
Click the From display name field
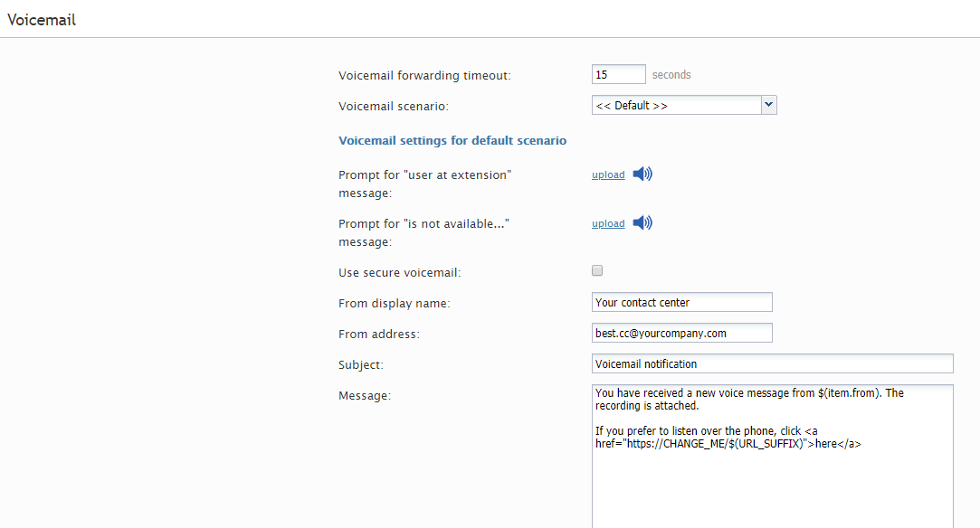tap(682, 302)
